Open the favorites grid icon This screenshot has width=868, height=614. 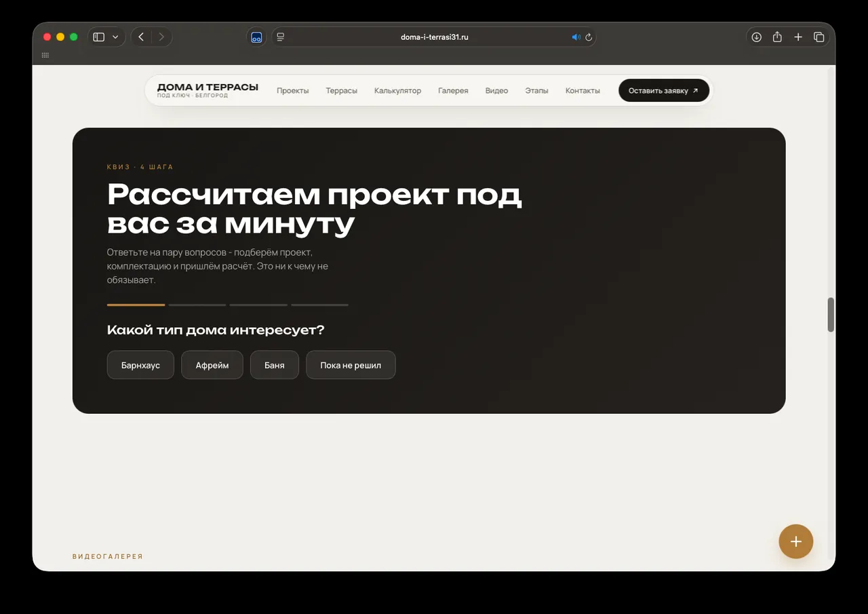(x=45, y=56)
